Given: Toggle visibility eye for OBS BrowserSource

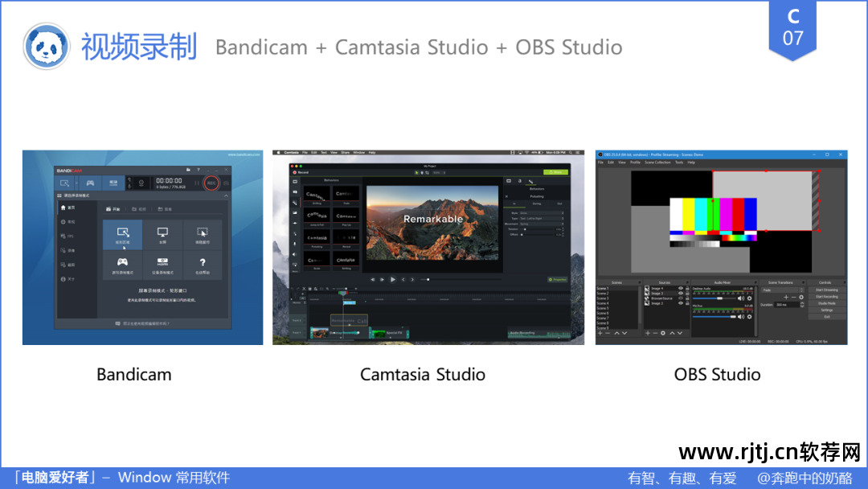Looking at the screenshot, I should coord(681,298).
